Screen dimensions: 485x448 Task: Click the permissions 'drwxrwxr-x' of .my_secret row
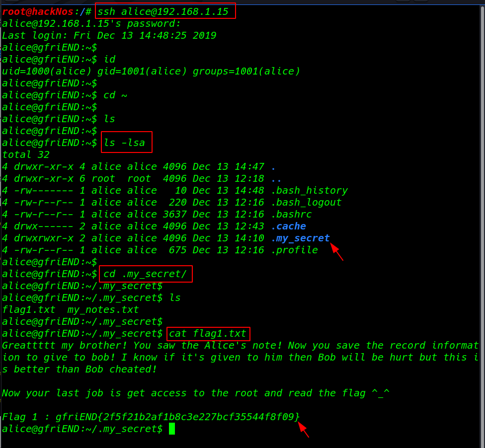click(x=44, y=238)
